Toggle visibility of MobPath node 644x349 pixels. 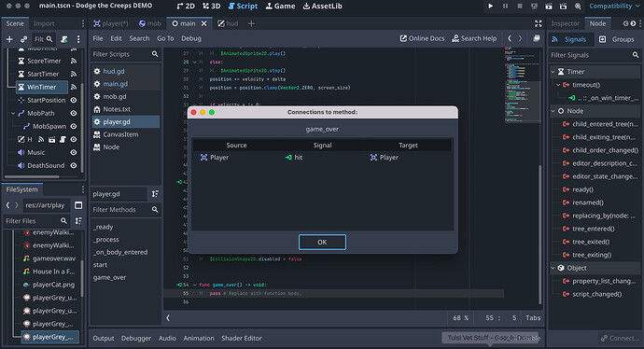pyautogui.click(x=74, y=113)
